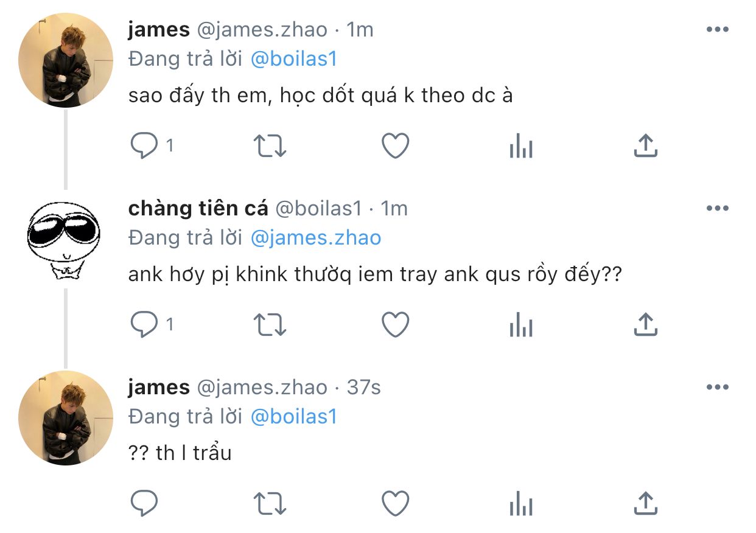
Task: Reply to the "?? th l trẩu" tweet
Action: coord(145,504)
